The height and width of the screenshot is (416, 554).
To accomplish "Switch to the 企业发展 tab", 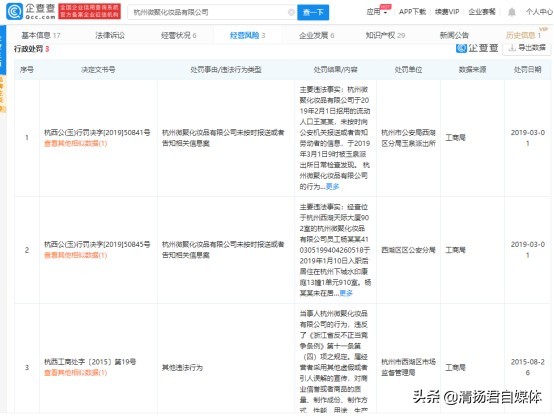I will [316, 35].
